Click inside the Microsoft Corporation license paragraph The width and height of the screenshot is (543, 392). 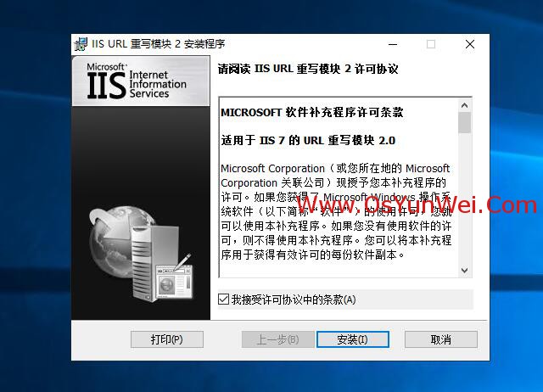(x=336, y=211)
